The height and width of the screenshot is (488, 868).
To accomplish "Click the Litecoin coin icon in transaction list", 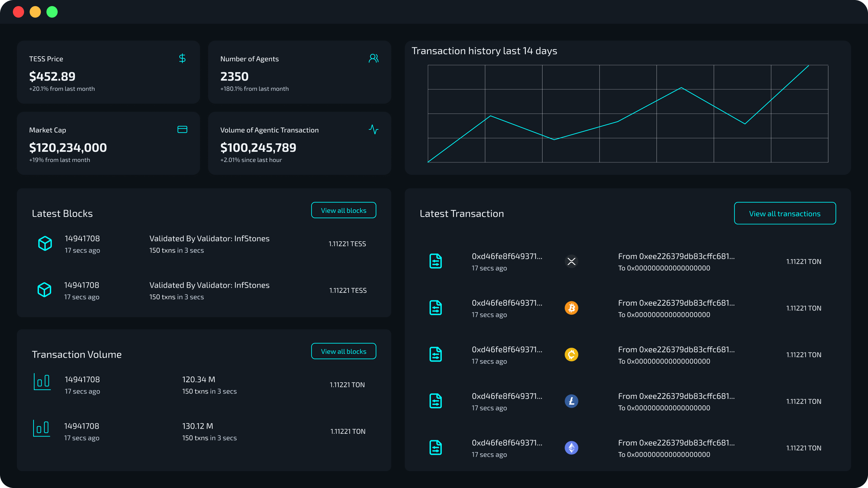I will click(571, 401).
